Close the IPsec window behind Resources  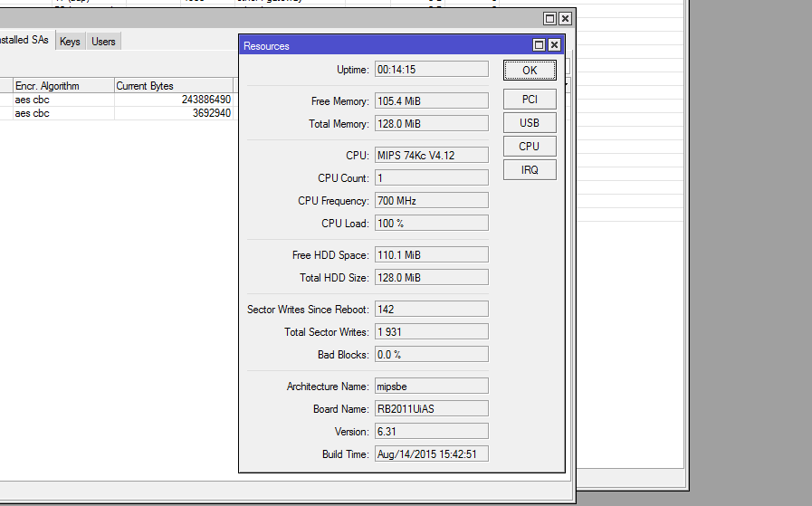pyautogui.click(x=565, y=18)
